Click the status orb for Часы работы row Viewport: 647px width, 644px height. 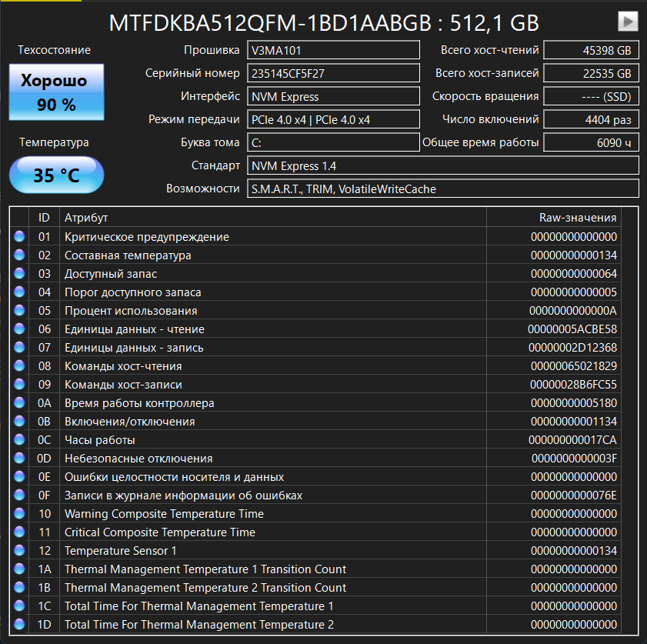pos(19,440)
